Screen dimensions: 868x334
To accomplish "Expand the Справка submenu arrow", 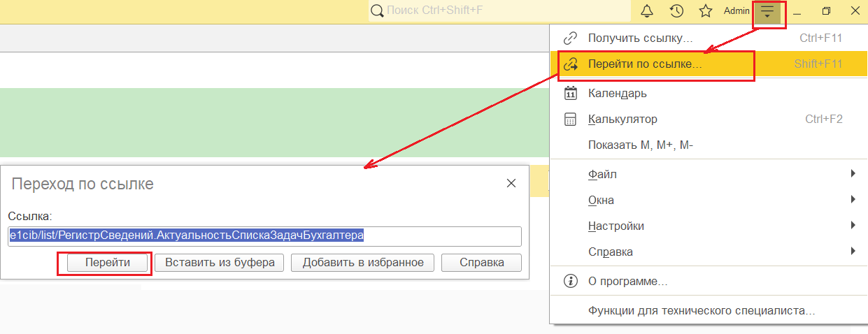I will point(853,252).
